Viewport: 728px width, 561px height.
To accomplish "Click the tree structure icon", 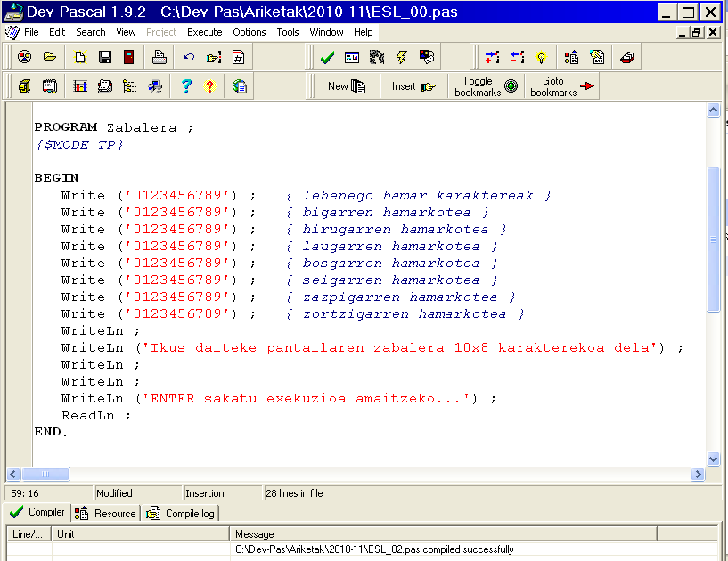I will point(129,86).
